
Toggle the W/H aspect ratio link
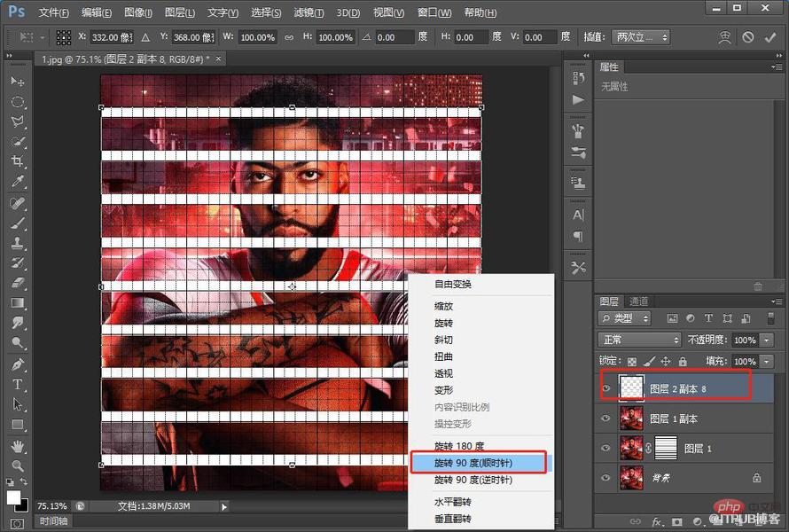289,37
